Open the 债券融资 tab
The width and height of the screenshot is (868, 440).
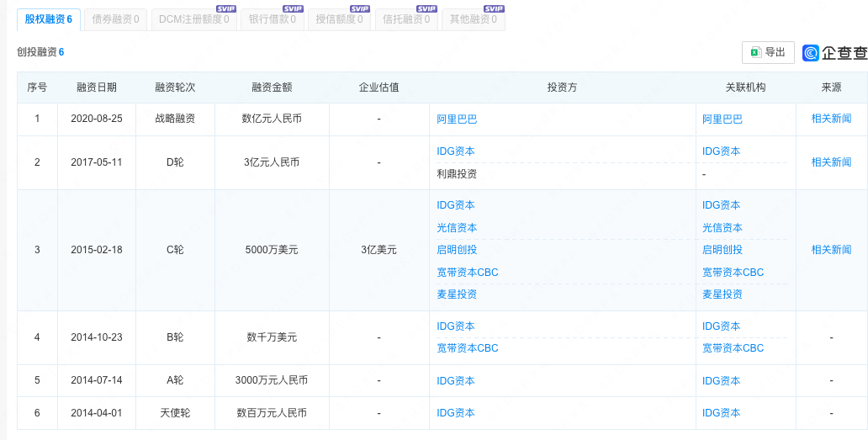coord(116,19)
